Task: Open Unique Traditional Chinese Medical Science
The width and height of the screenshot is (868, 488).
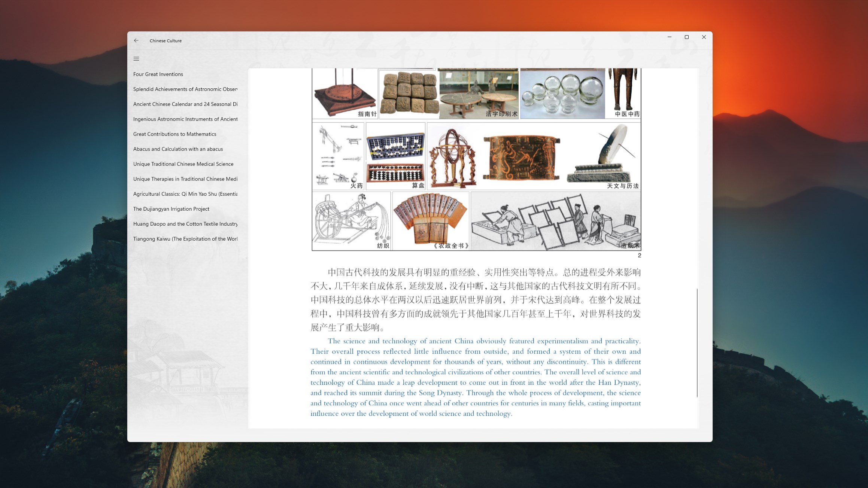Action: point(183,164)
